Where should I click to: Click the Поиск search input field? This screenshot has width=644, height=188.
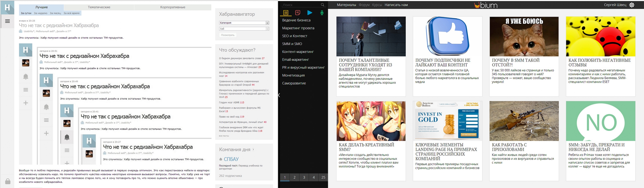pyautogui.click(x=300, y=5)
